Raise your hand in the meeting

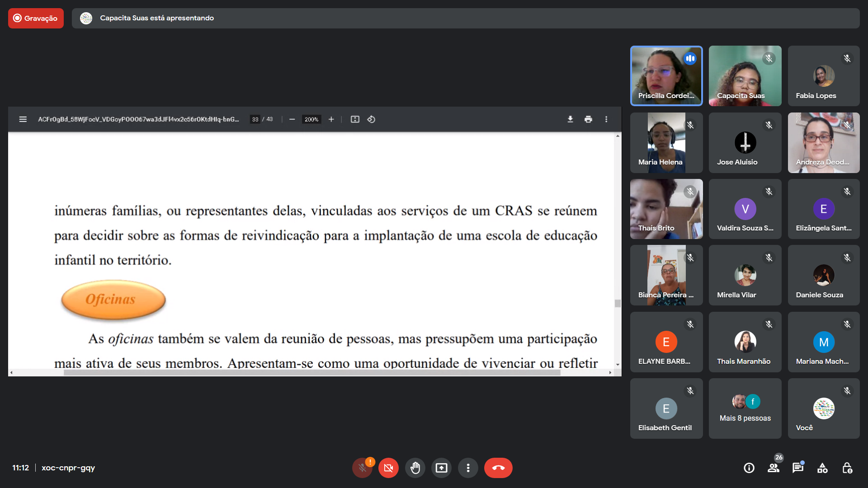point(415,468)
